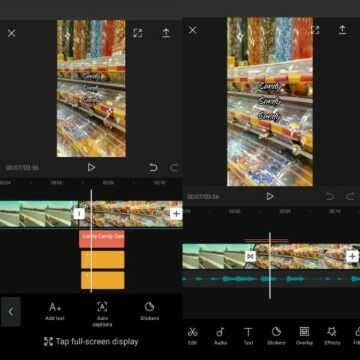Screen dimensions: 360x360
Task: Go back using the left chevron button
Action: [11, 312]
